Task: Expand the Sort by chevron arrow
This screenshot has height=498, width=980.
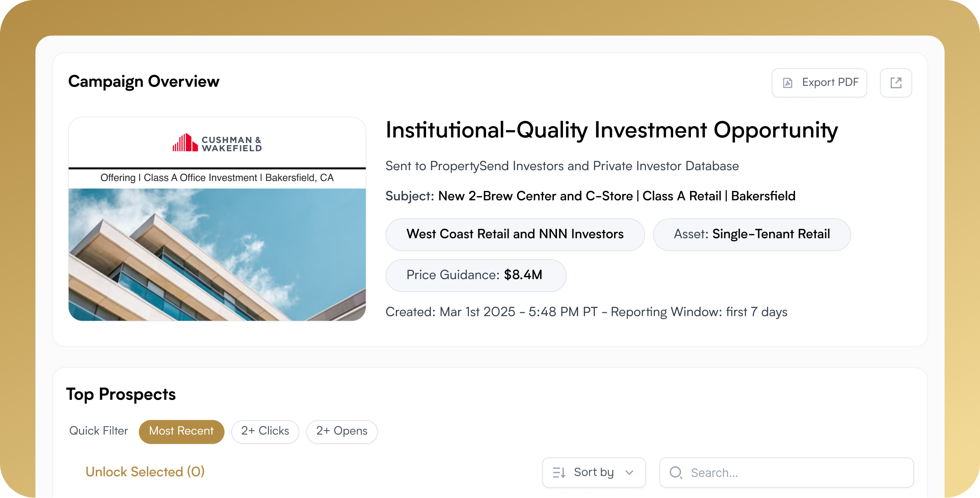Action: point(630,473)
